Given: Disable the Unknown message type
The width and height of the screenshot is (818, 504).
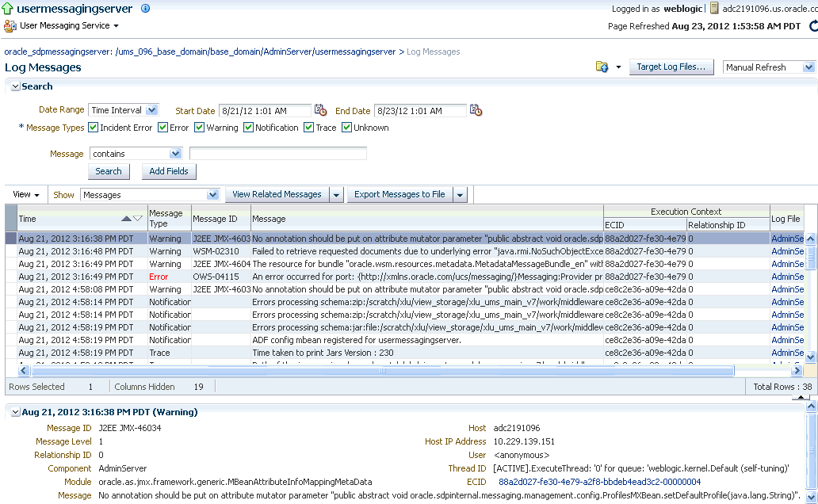Looking at the screenshot, I should point(346,128).
